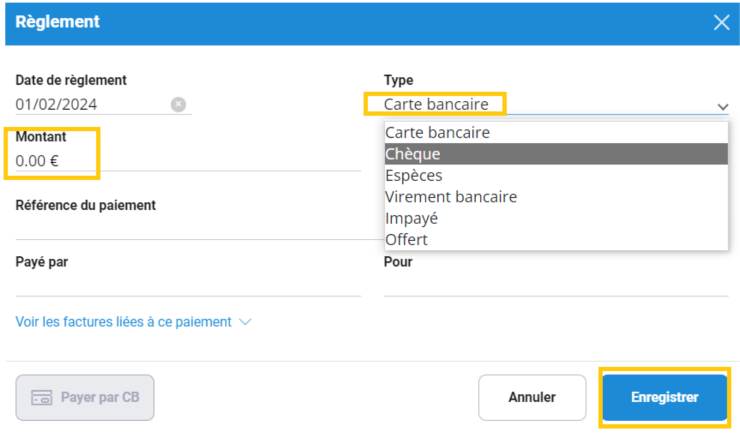Click the Payer par CB button
The width and height of the screenshot is (740, 434).
(85, 397)
